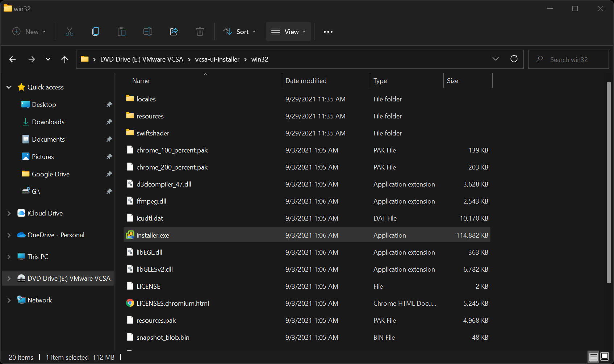The width and height of the screenshot is (614, 364).
Task: Click vcsa-ui-installer in the address breadcrumb
Action: coord(217,59)
